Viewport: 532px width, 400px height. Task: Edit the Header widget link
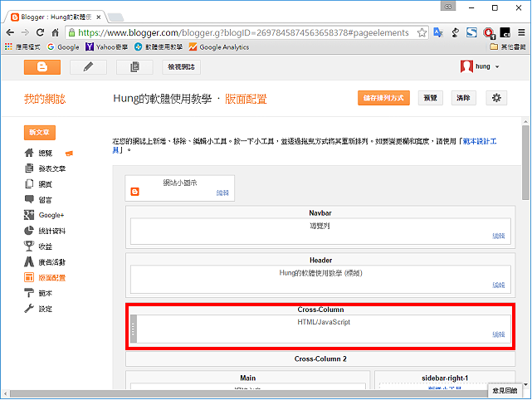[499, 285]
